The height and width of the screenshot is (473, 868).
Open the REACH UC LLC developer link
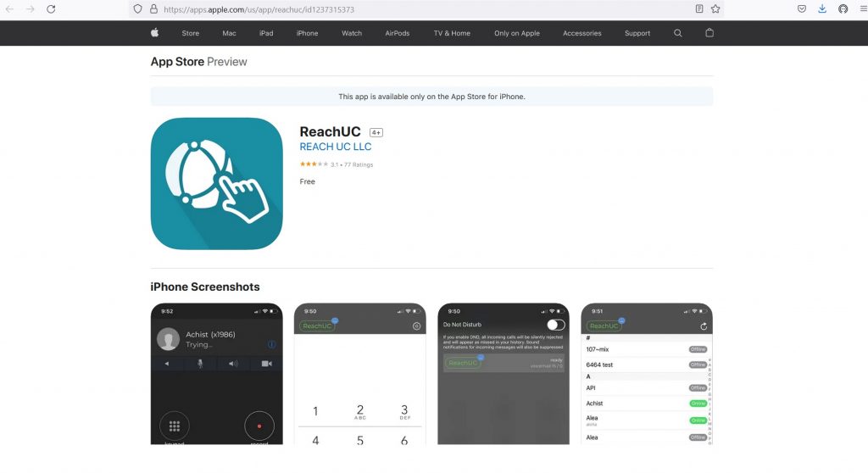tap(336, 147)
